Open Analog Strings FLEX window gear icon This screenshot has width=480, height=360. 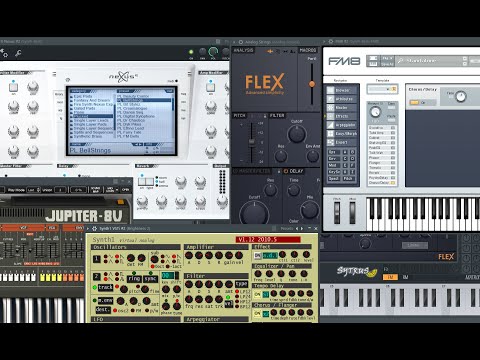pyautogui.click(x=241, y=42)
